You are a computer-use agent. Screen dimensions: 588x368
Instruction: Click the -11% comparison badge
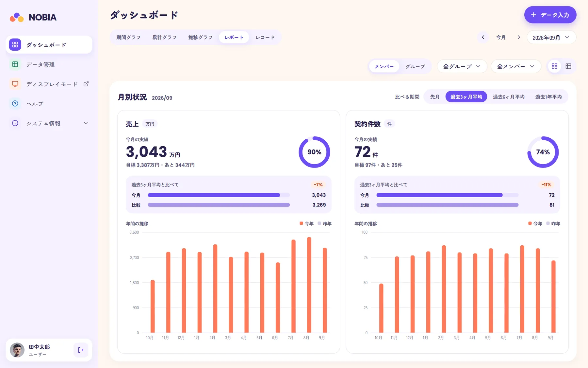(546, 185)
